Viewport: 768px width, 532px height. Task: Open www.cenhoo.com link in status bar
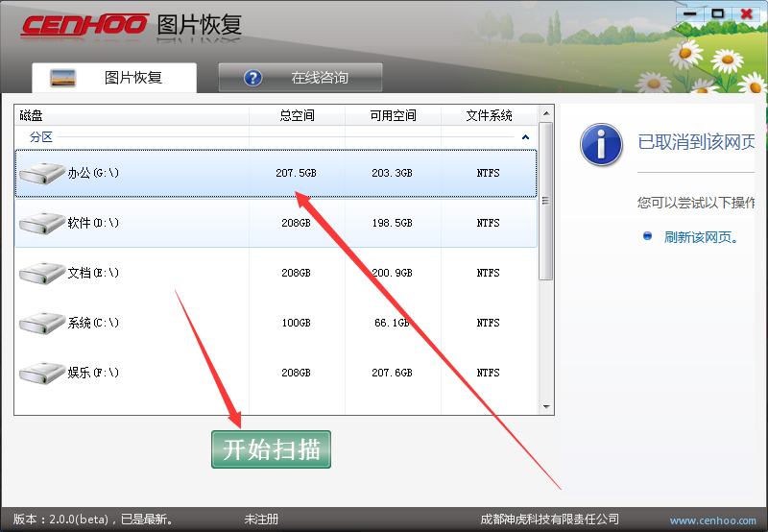click(x=712, y=520)
